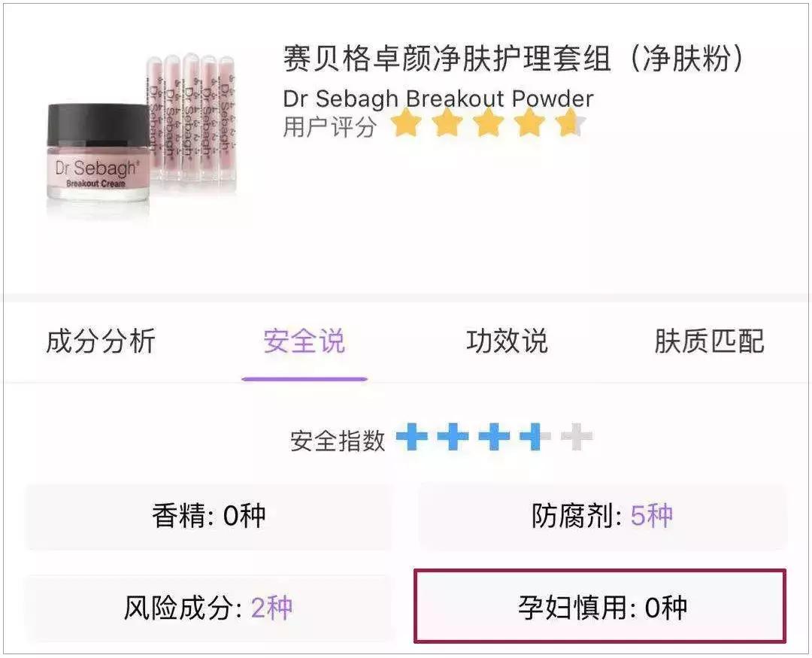Tap the third yellow rating star

[489, 124]
